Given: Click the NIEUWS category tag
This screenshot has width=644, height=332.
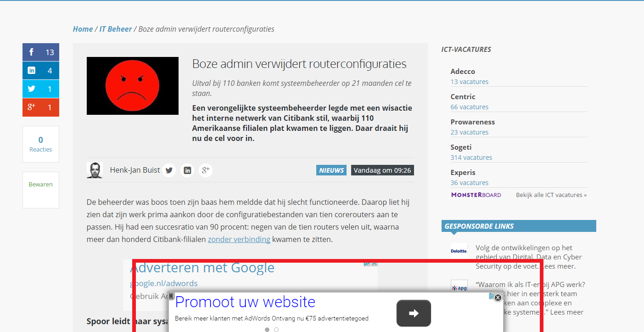Looking at the screenshot, I should click(x=331, y=170).
